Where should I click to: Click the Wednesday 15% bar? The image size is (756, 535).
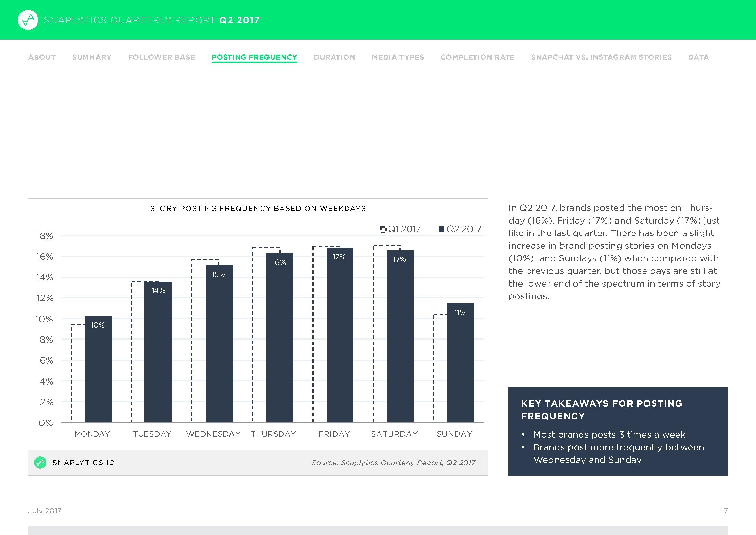click(x=219, y=344)
